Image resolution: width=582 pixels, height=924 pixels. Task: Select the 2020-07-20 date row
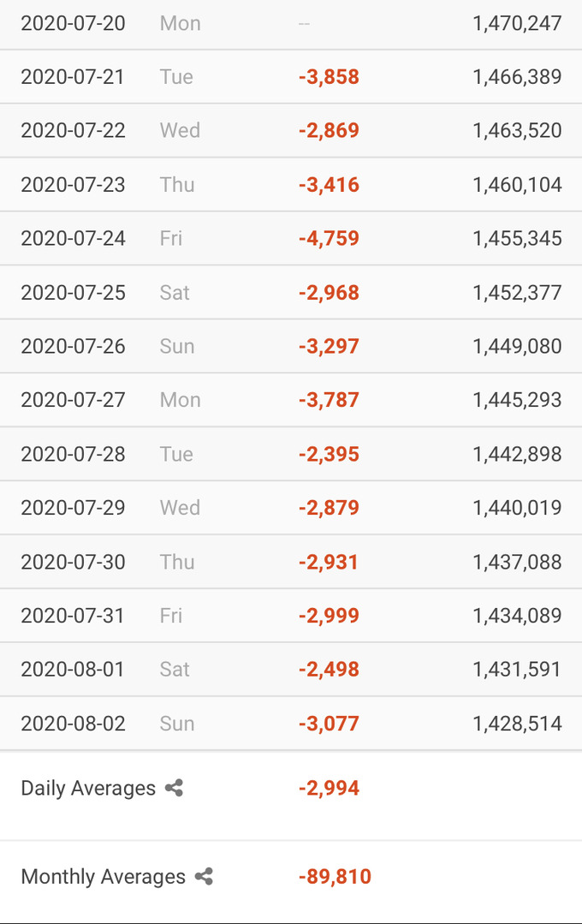click(291, 24)
